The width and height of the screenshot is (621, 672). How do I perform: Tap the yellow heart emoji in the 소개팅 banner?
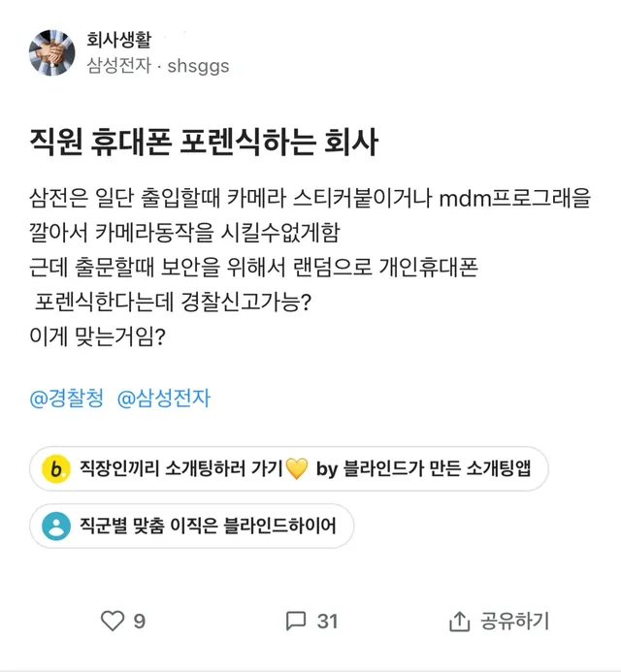pos(297,469)
